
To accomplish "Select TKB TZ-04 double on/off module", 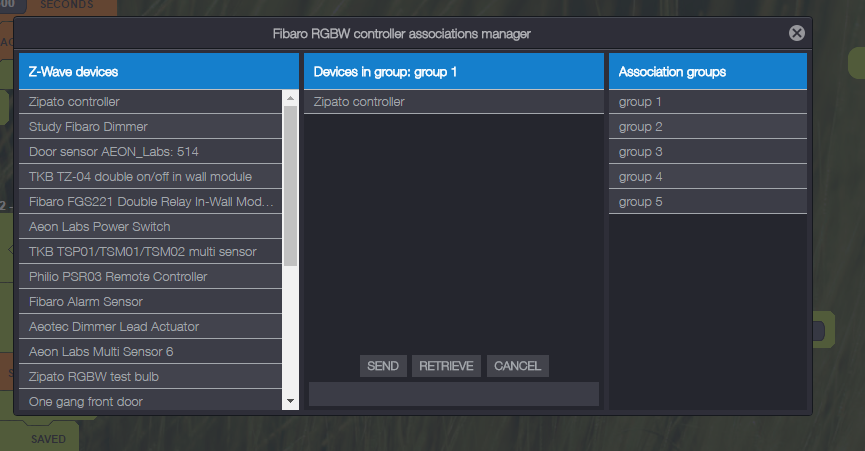I will coord(150,177).
